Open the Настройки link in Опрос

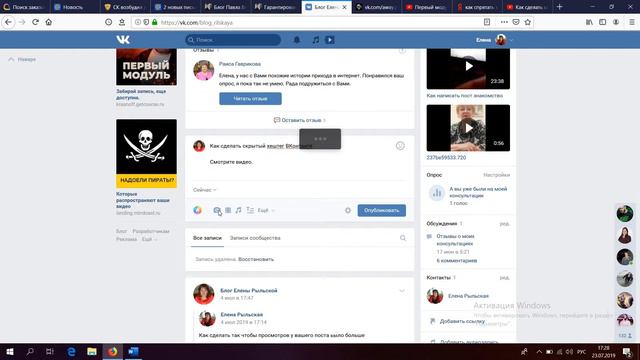[496, 175]
